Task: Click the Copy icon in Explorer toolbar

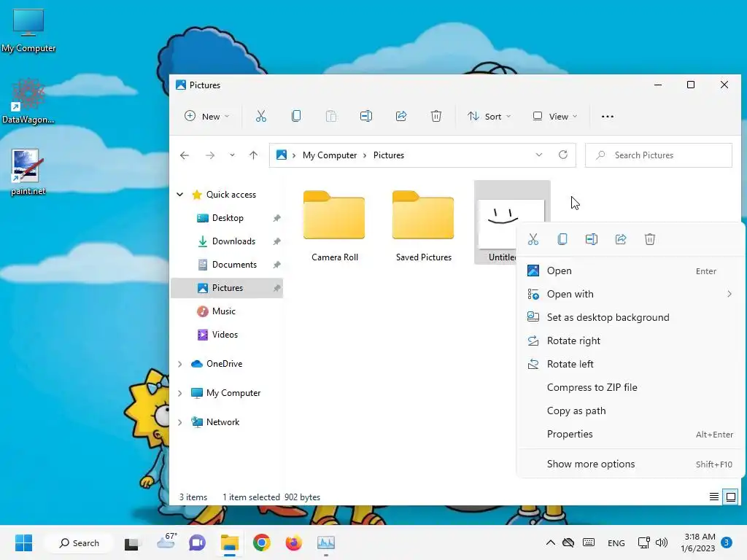Action: [x=296, y=116]
